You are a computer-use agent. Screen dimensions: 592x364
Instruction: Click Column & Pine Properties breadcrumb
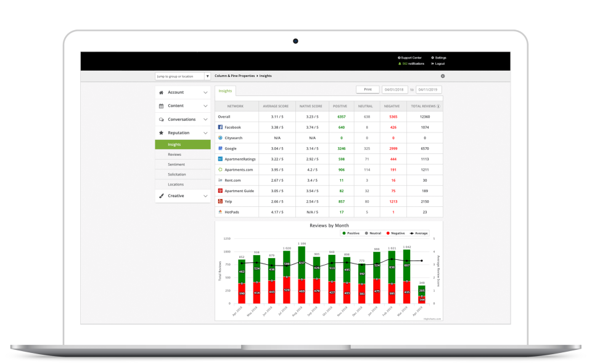coord(235,76)
